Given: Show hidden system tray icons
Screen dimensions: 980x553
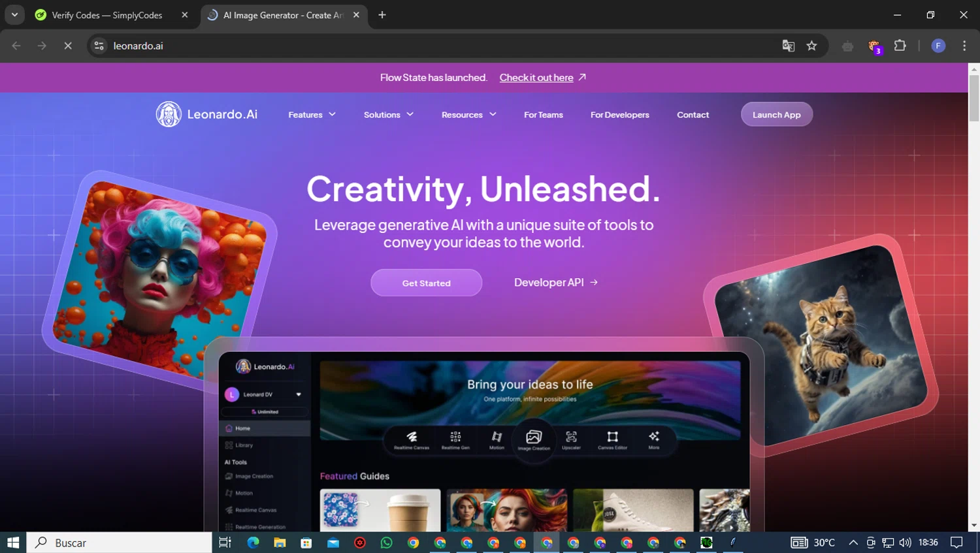Looking at the screenshot, I should 853,543.
